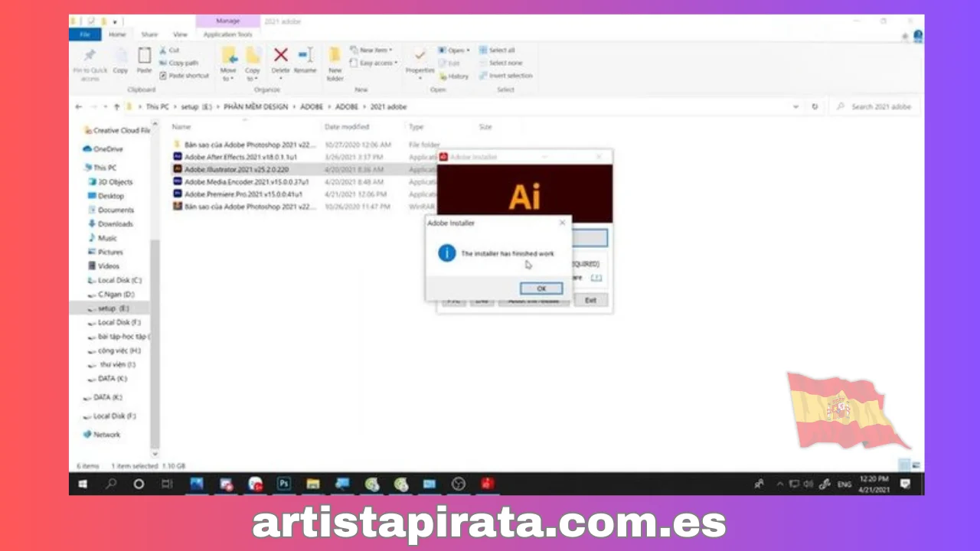The width and height of the screenshot is (980, 551).
Task: Click the taskbar Search magnifier icon
Action: pyautogui.click(x=111, y=484)
